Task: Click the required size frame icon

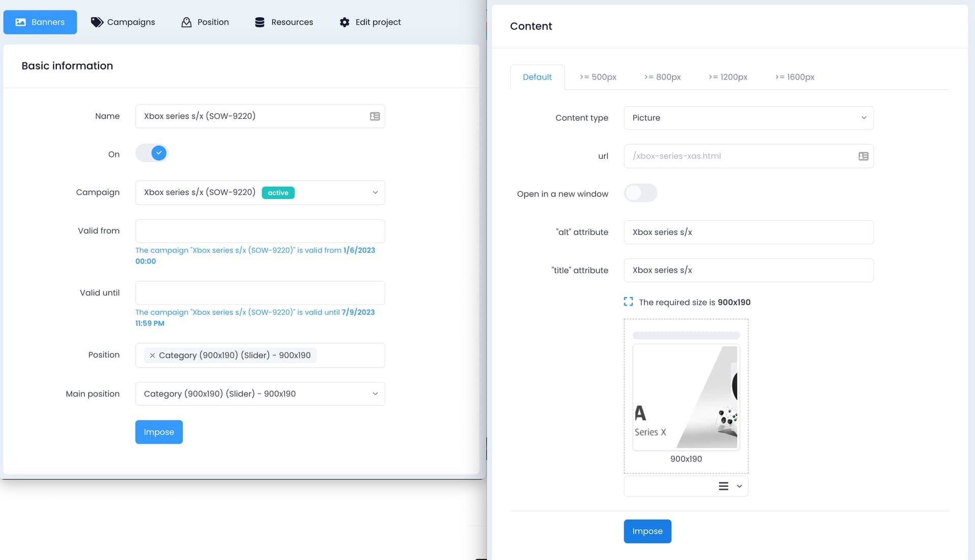Action: [x=628, y=302]
